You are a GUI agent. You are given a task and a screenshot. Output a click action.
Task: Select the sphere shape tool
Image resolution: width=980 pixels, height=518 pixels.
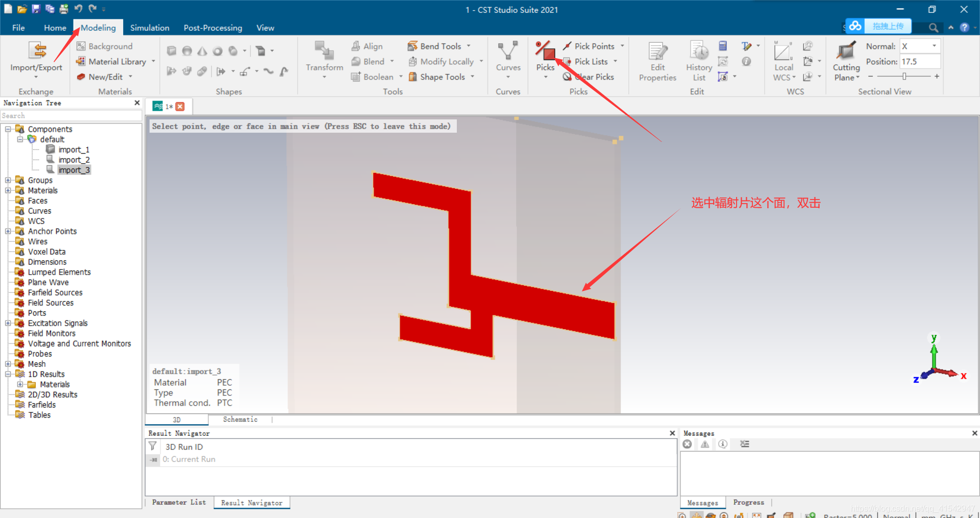pyautogui.click(x=187, y=51)
